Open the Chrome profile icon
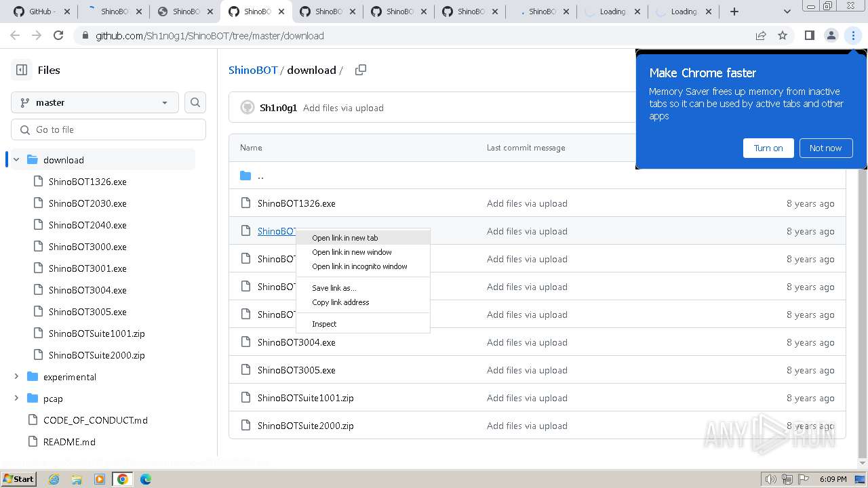The width and height of the screenshot is (868, 488). coord(831,35)
